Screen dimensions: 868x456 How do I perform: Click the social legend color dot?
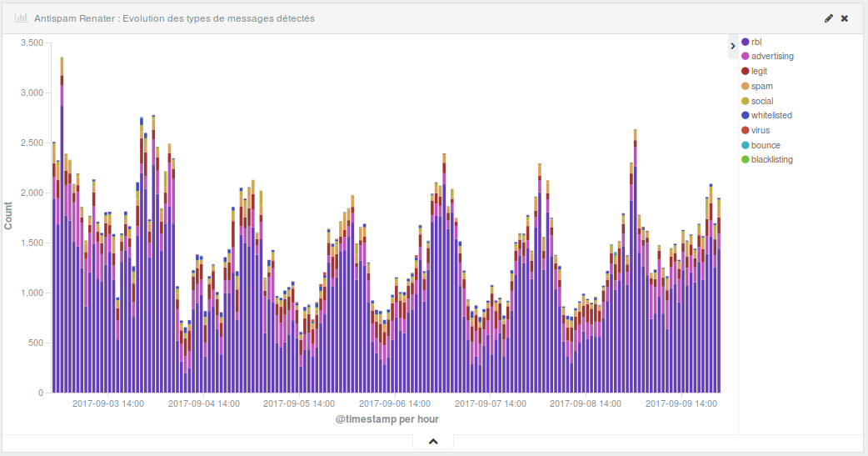[745, 102]
